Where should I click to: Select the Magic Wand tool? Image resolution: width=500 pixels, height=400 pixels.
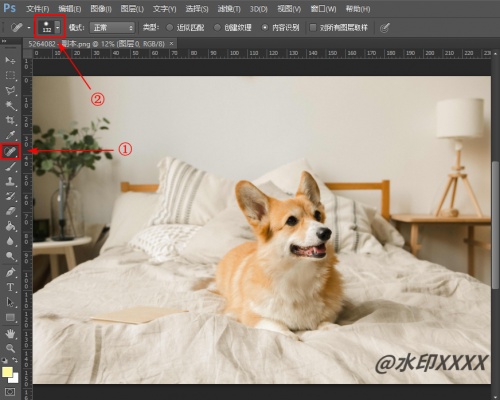[10, 105]
